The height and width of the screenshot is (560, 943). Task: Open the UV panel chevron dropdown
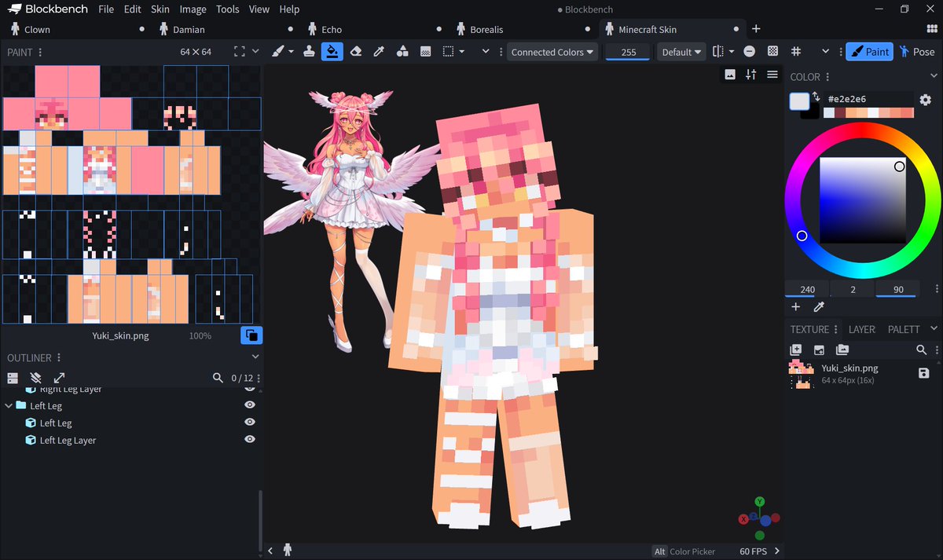[255, 52]
